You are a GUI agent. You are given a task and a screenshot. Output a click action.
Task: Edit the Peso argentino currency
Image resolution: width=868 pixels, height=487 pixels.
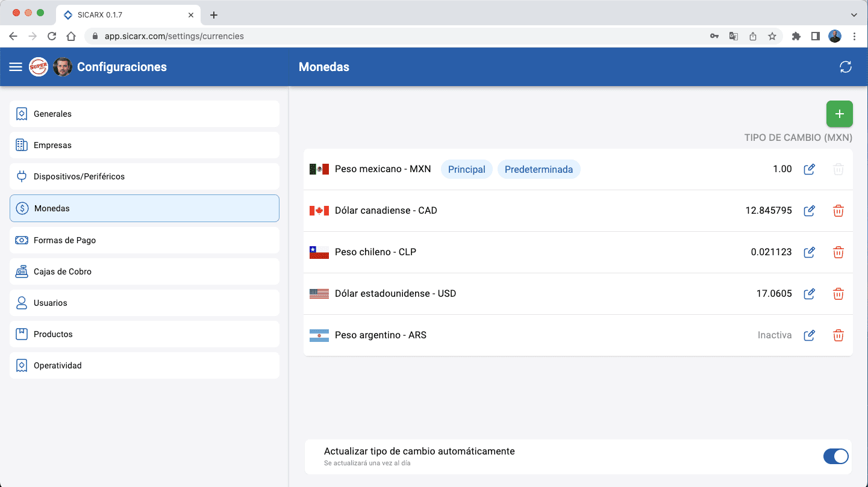(x=809, y=335)
